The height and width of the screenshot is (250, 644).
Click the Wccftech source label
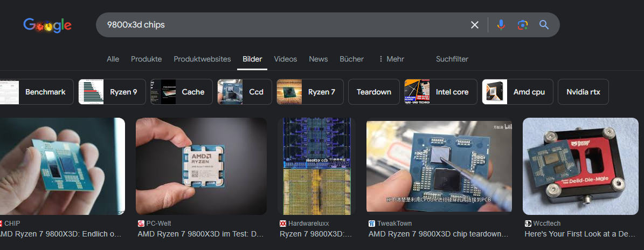546,224
